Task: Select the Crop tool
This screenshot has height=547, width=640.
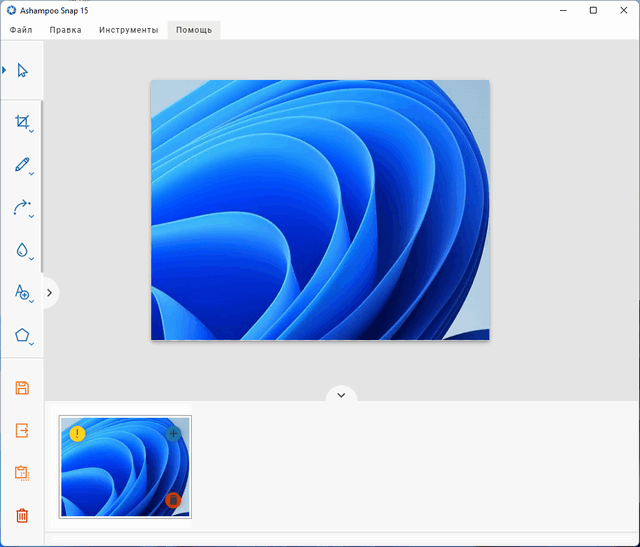Action: click(22, 122)
